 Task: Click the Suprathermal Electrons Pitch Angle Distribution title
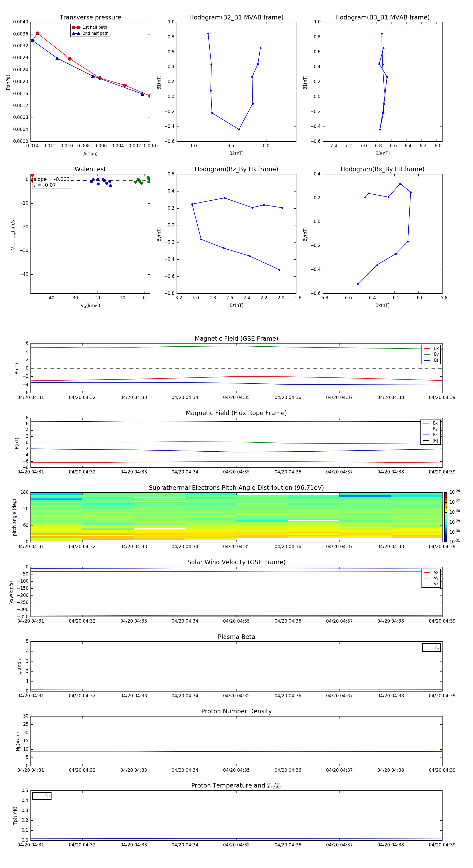[236, 488]
